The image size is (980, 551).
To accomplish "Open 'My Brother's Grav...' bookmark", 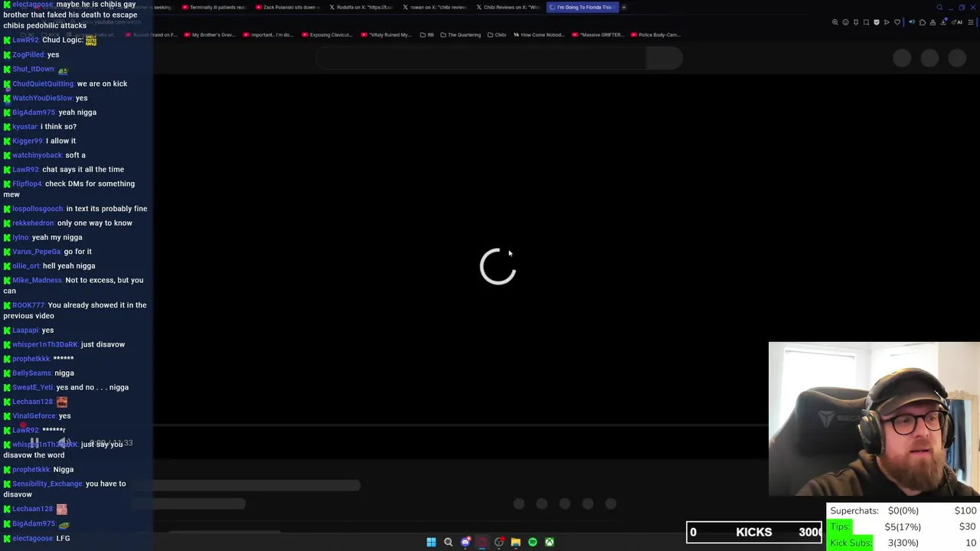I will pos(208,34).
